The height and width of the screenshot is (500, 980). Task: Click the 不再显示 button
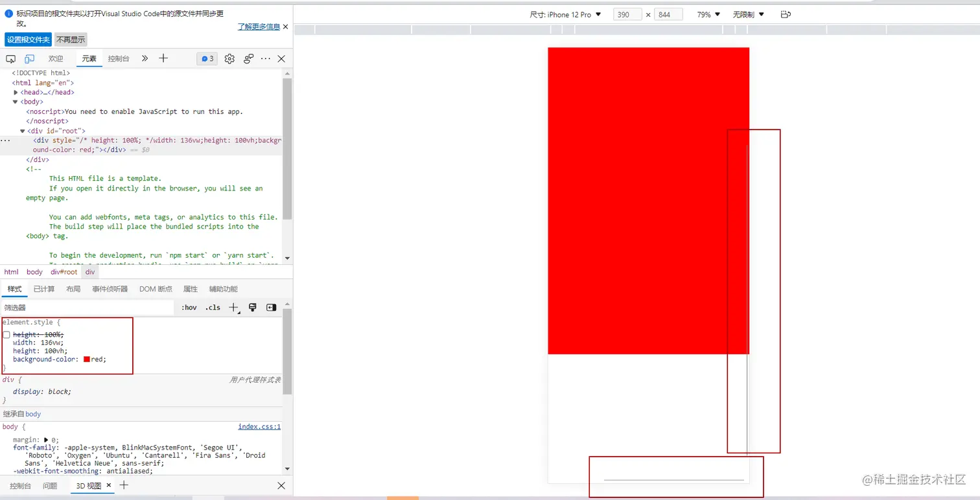coord(71,40)
